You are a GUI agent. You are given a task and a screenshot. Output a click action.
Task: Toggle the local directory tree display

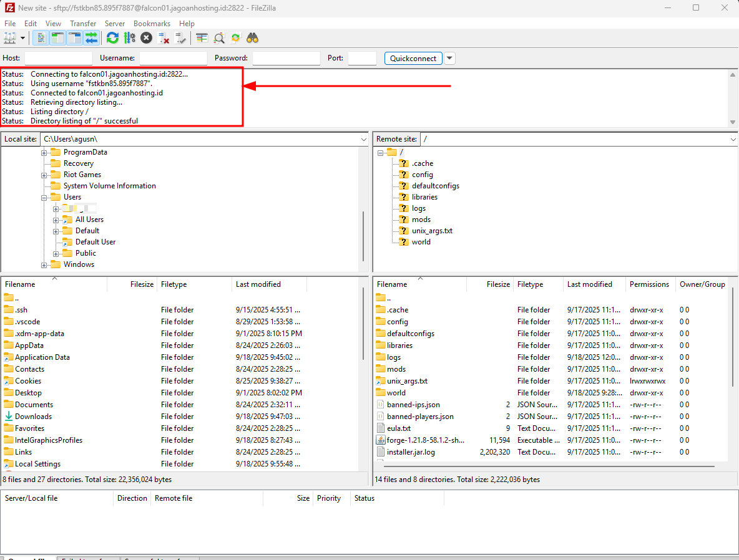[x=57, y=38]
